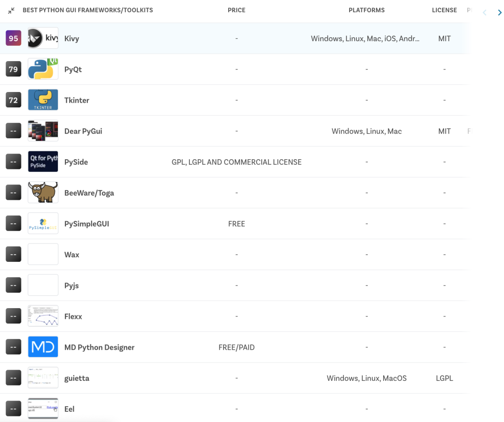
Task: Open the guietta thumbnail image
Action: pyautogui.click(x=43, y=378)
